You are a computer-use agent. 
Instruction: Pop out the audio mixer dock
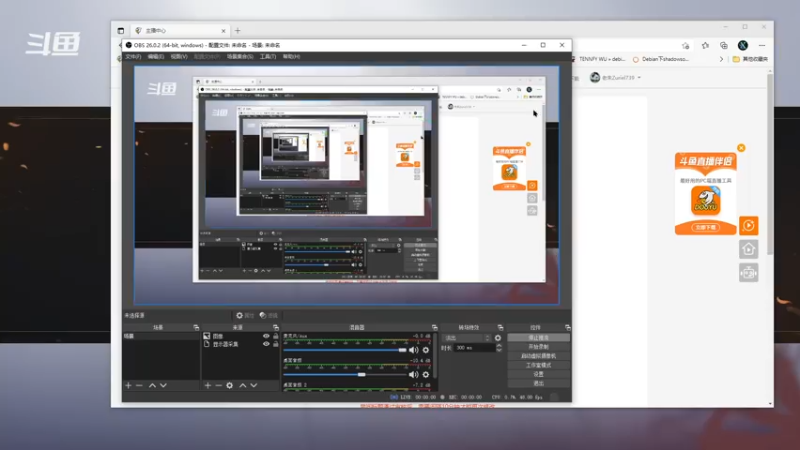(x=434, y=328)
